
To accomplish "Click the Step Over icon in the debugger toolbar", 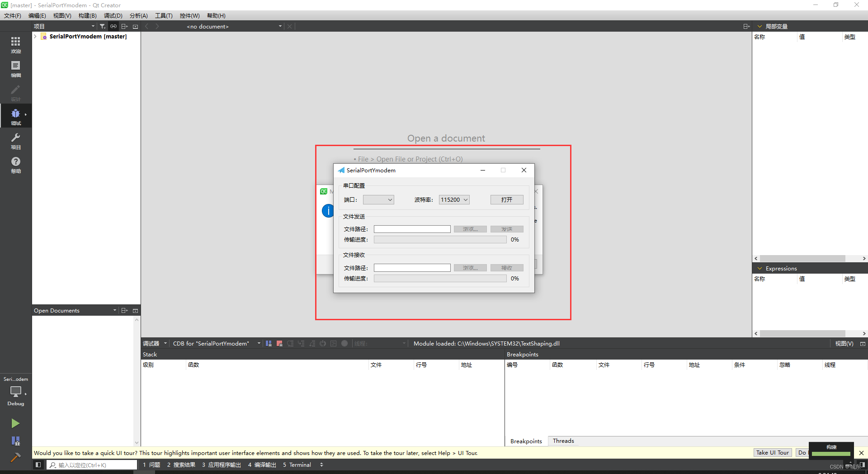I will tap(291, 343).
